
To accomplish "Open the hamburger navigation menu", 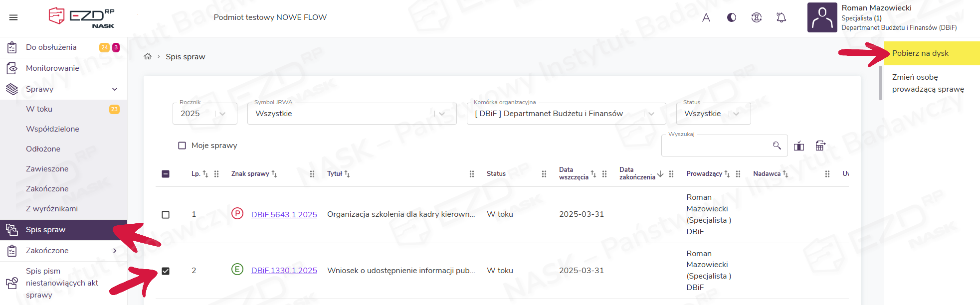I will click(x=13, y=17).
